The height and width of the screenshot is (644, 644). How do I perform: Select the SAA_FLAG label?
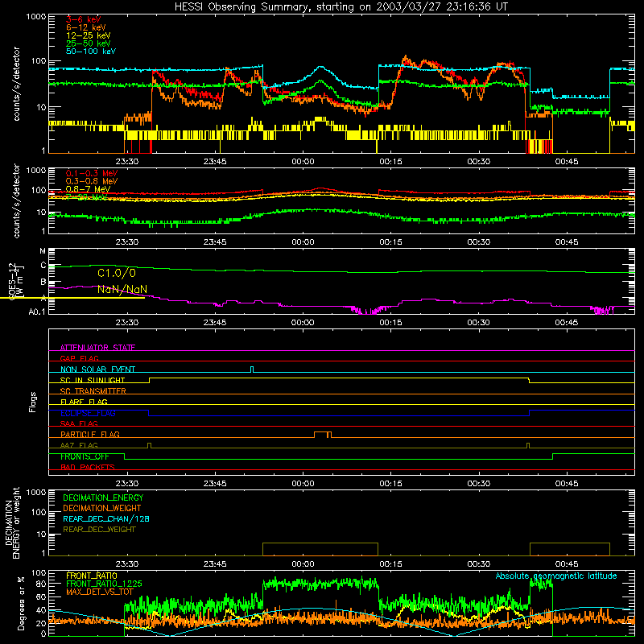(79, 423)
